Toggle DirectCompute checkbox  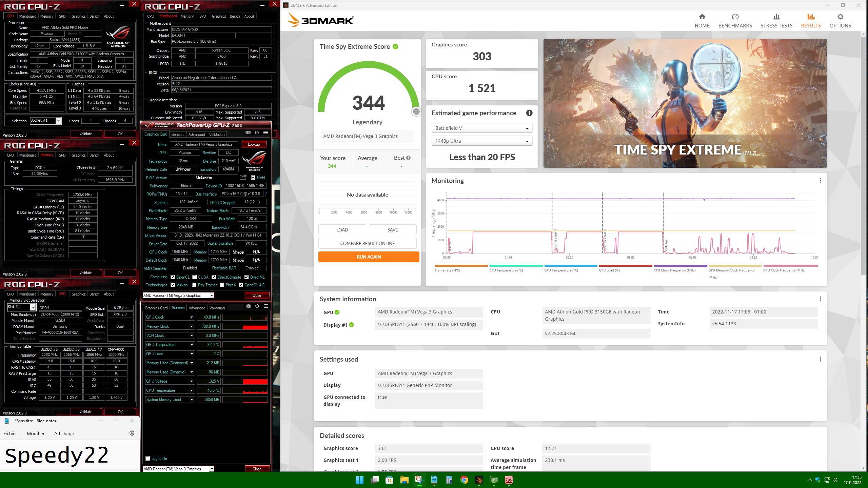coord(214,277)
